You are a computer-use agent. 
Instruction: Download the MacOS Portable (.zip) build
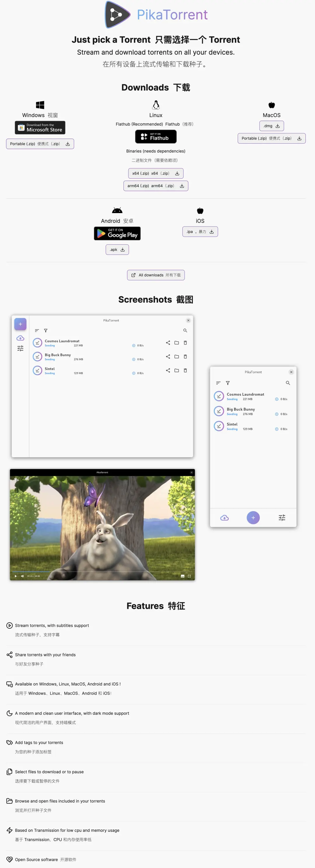coord(272,139)
